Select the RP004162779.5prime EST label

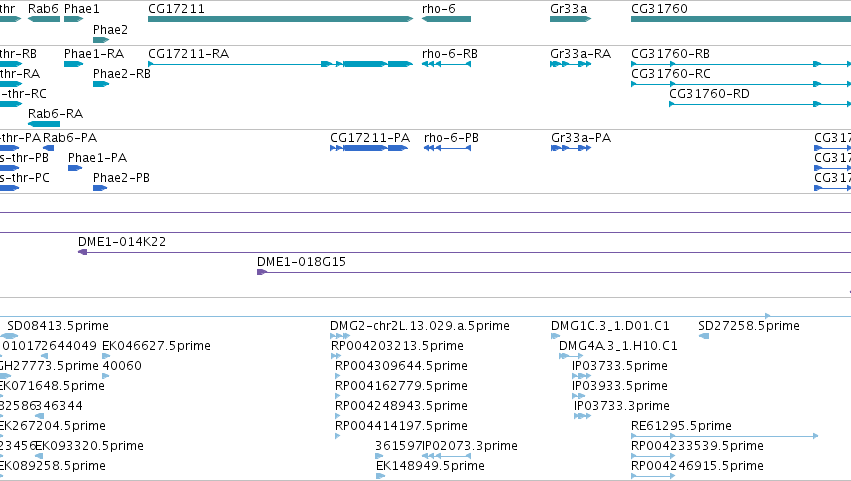[401, 386]
